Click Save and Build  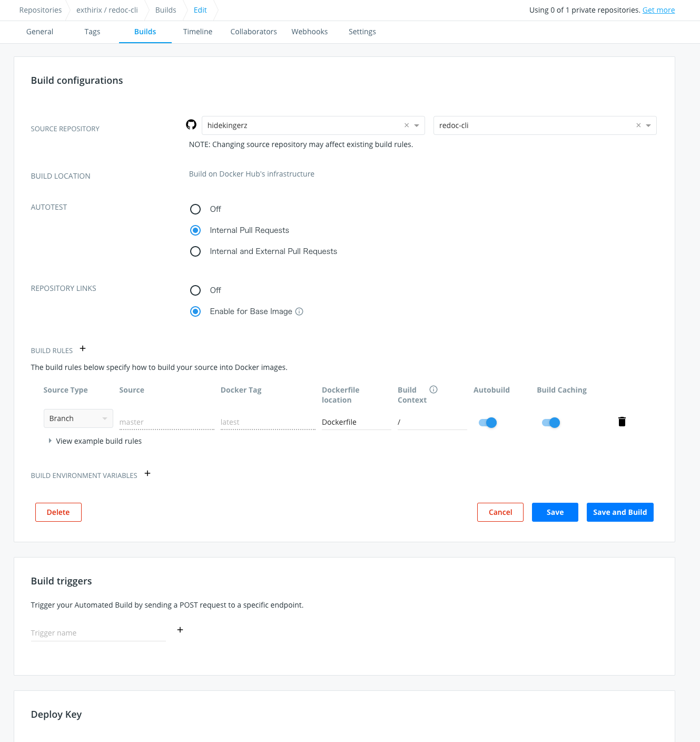619,512
